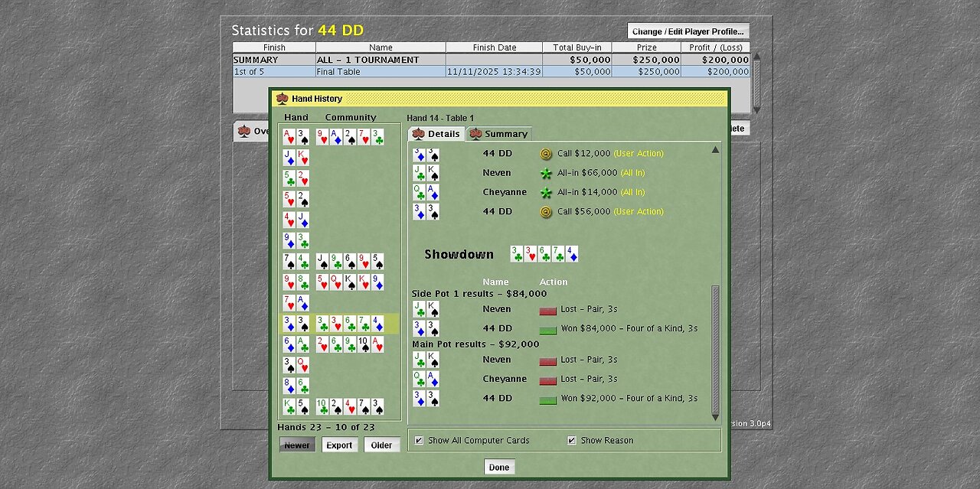Select hand row with 7 spades, 4 clubs

pos(339,262)
